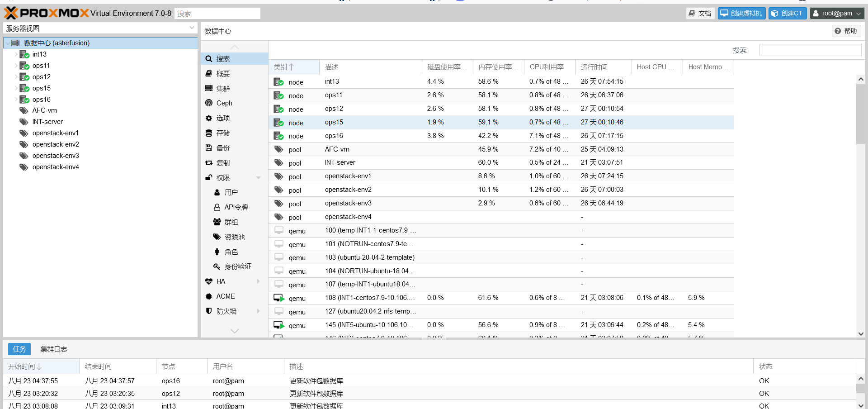Open the root@pam user menu
The image size is (868, 409).
point(837,14)
